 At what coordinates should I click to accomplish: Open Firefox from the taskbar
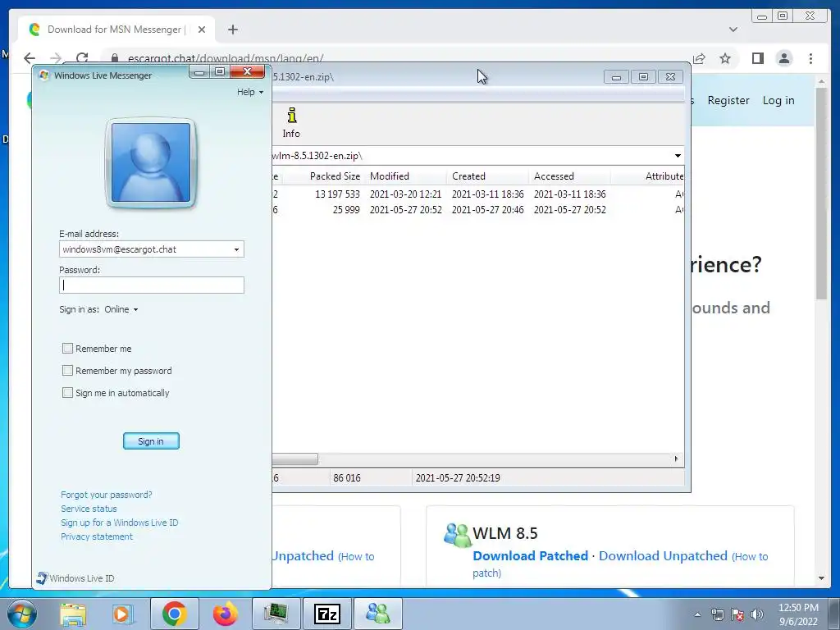pyautogui.click(x=225, y=614)
